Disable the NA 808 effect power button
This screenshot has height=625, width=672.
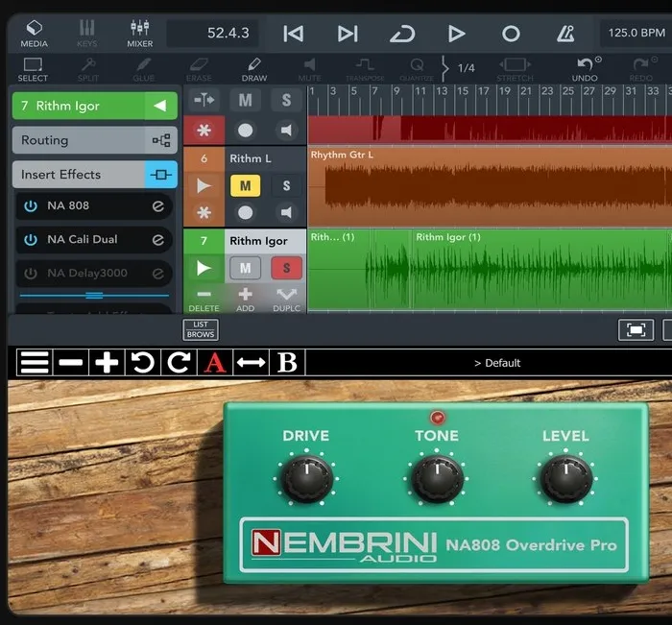(x=31, y=205)
